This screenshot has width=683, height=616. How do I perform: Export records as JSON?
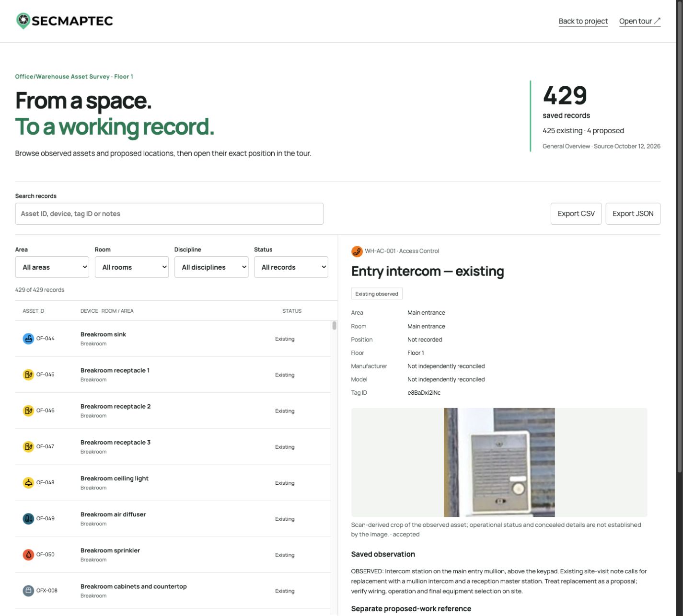click(633, 214)
